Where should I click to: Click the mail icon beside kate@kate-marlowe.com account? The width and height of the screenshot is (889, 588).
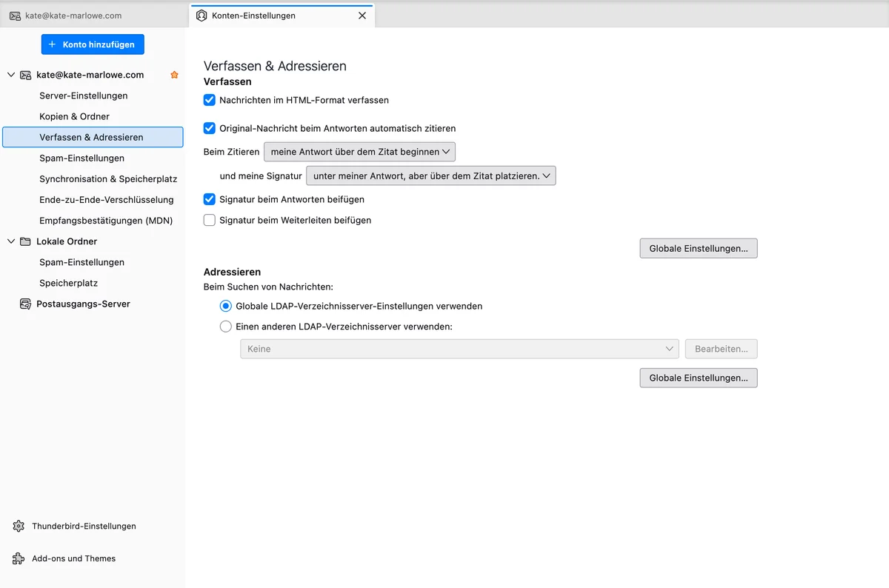point(25,75)
